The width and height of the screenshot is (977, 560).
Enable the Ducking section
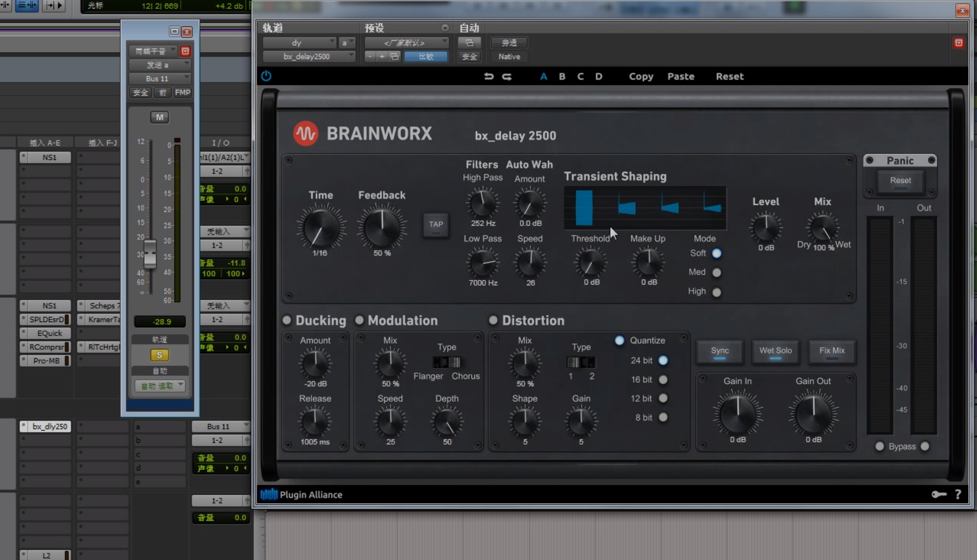pyautogui.click(x=287, y=320)
